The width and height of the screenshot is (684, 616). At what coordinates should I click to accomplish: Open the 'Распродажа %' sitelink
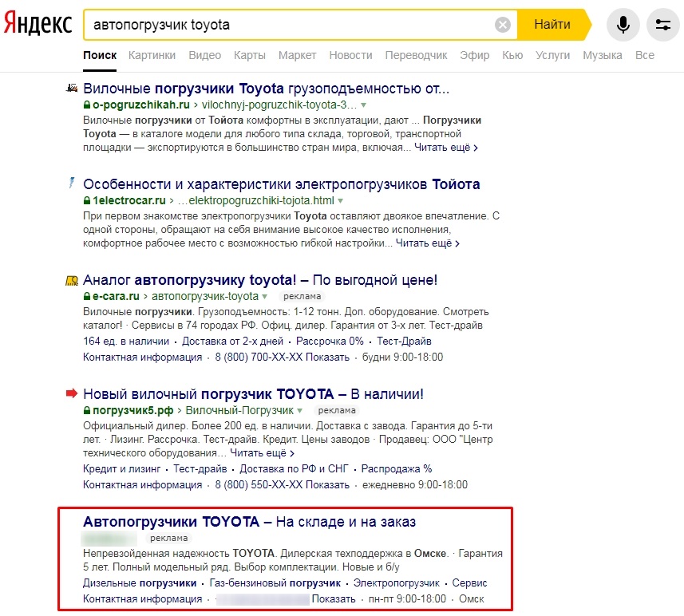click(397, 468)
